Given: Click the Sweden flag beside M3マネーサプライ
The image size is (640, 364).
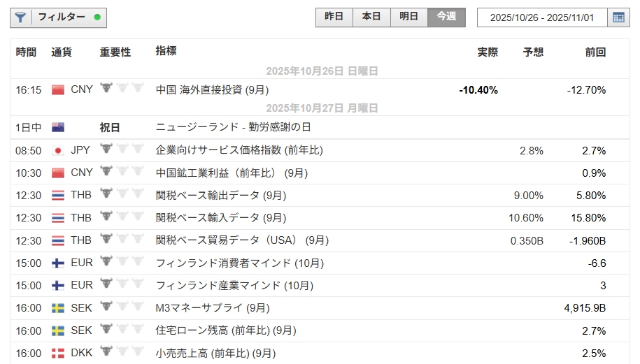Looking at the screenshot, I should tap(58, 308).
